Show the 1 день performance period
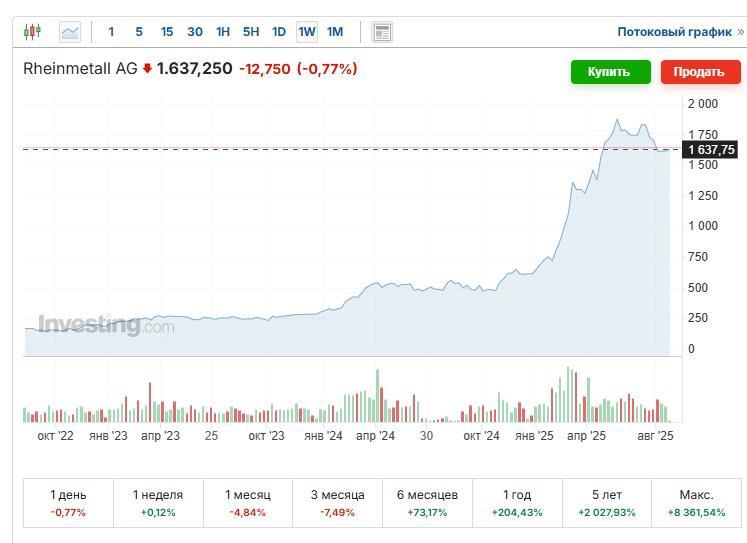Screen dimensions: 747x543 [x=68, y=503]
